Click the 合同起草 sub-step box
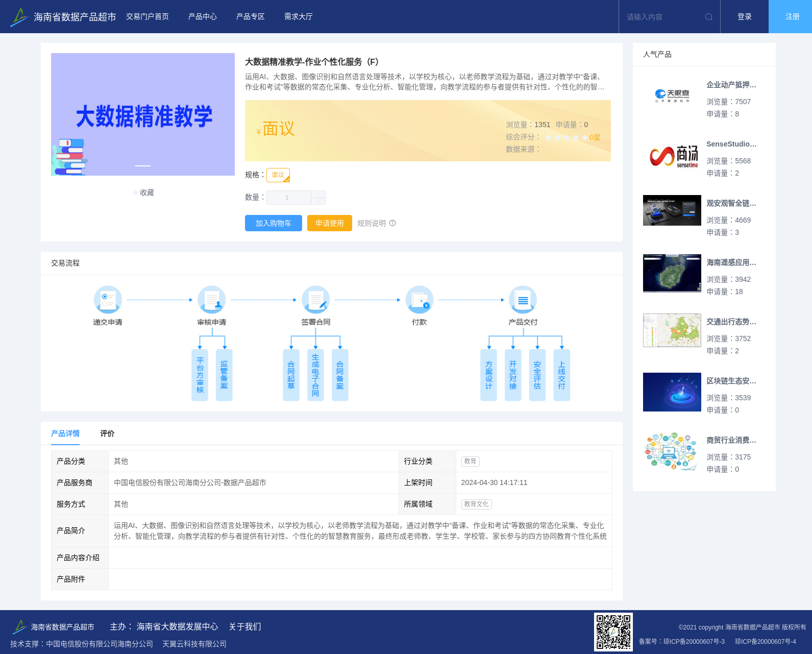 point(291,375)
